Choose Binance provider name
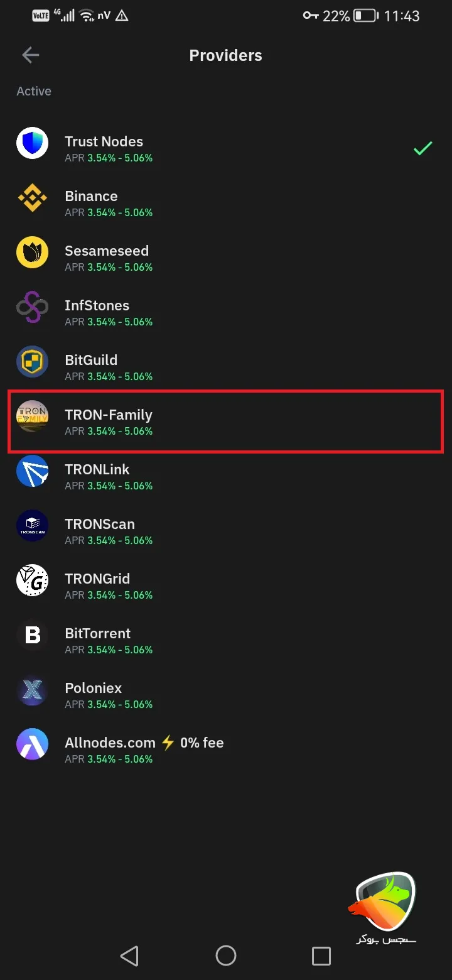 [x=91, y=197]
